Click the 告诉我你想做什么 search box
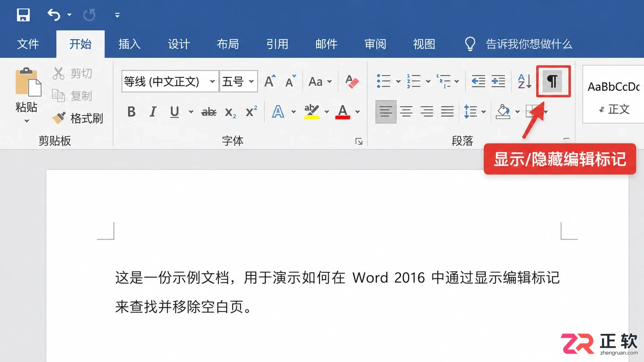Screen dimensions: 644x362 (519, 44)
